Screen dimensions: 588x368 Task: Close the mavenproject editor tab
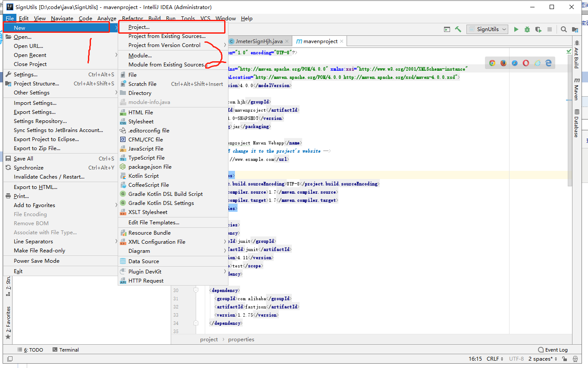click(x=342, y=41)
